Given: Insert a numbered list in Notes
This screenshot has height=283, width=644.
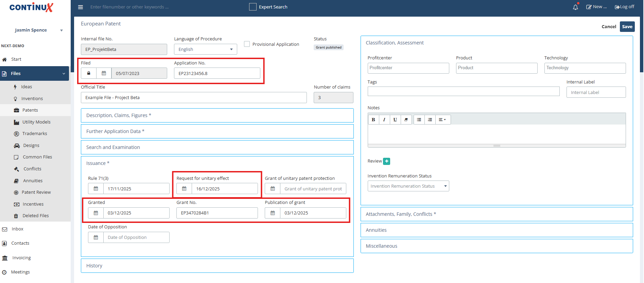Looking at the screenshot, I should 430,119.
